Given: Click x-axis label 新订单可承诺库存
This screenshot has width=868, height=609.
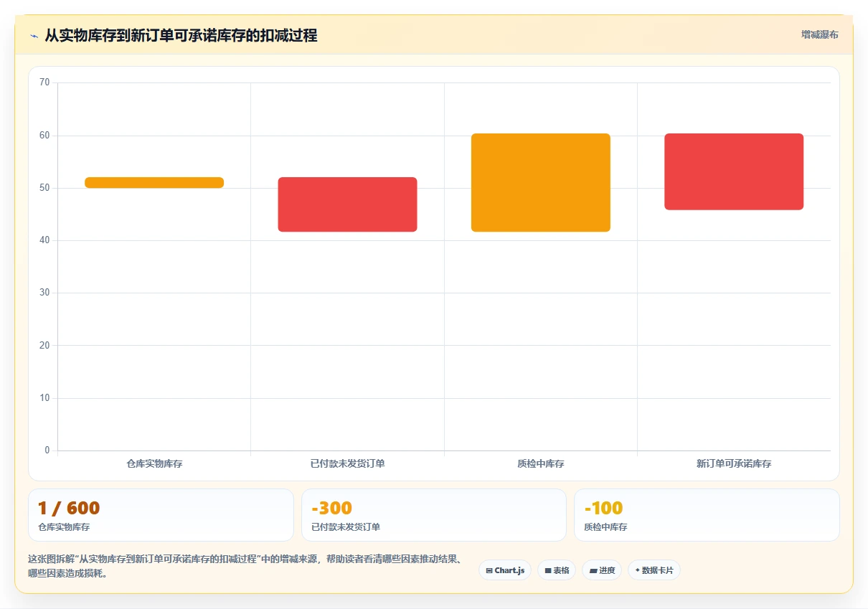Looking at the screenshot, I should click(734, 464).
